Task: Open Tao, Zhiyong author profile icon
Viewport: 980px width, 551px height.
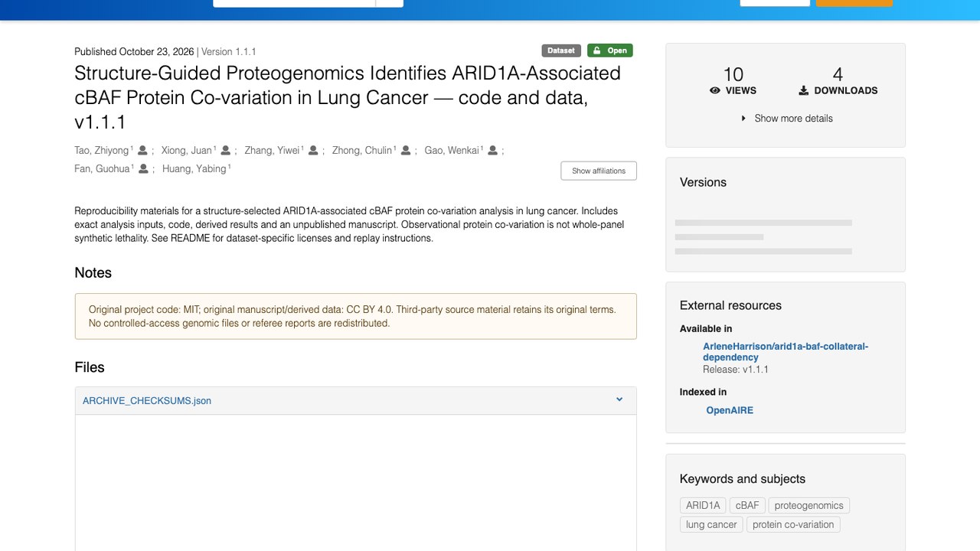Action: [142, 151]
